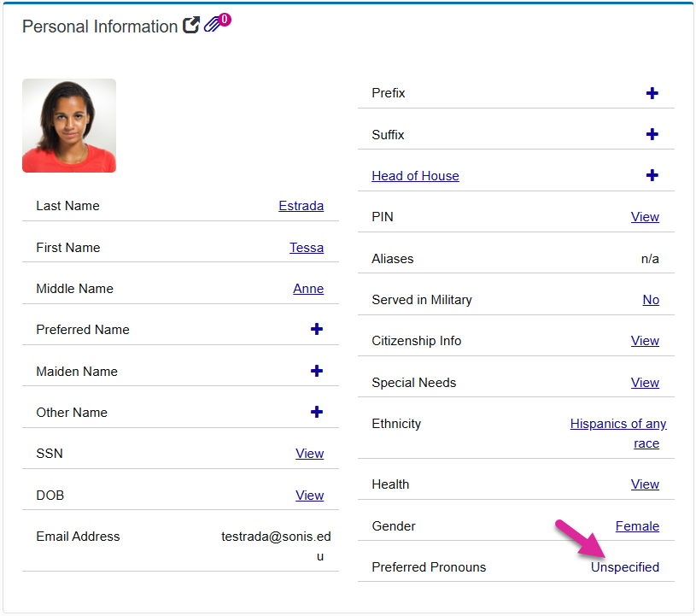Open the paperclip attachments icon

(213, 26)
